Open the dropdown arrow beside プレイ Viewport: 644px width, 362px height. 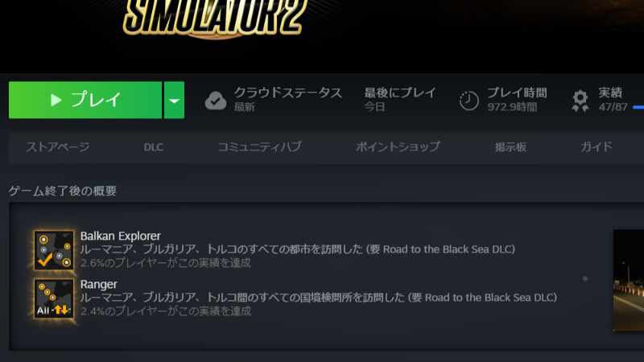coord(174,100)
